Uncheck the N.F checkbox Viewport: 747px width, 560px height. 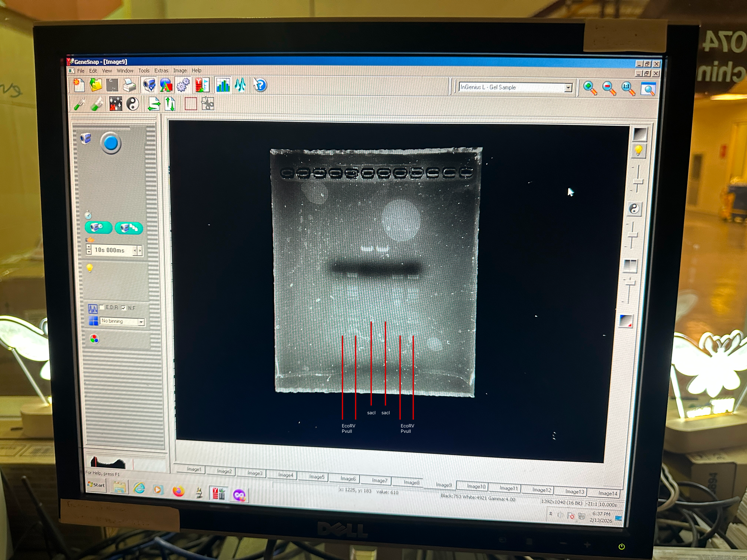[x=124, y=308]
